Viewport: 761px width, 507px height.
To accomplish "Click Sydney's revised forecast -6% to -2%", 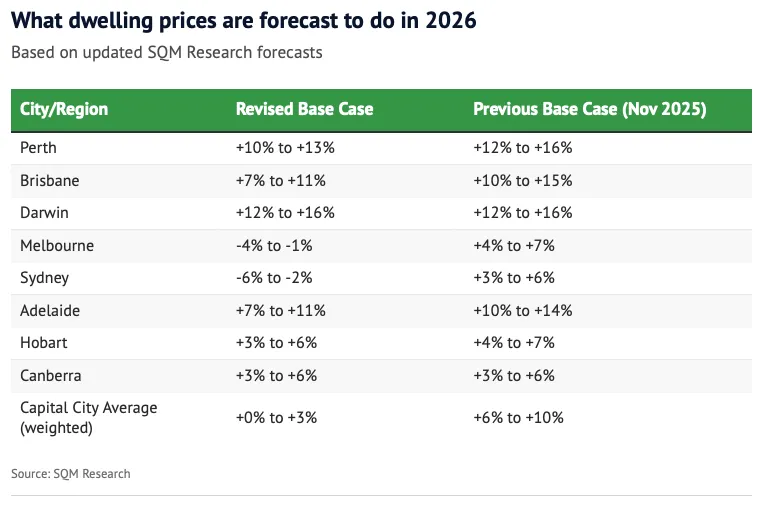I will (x=276, y=277).
